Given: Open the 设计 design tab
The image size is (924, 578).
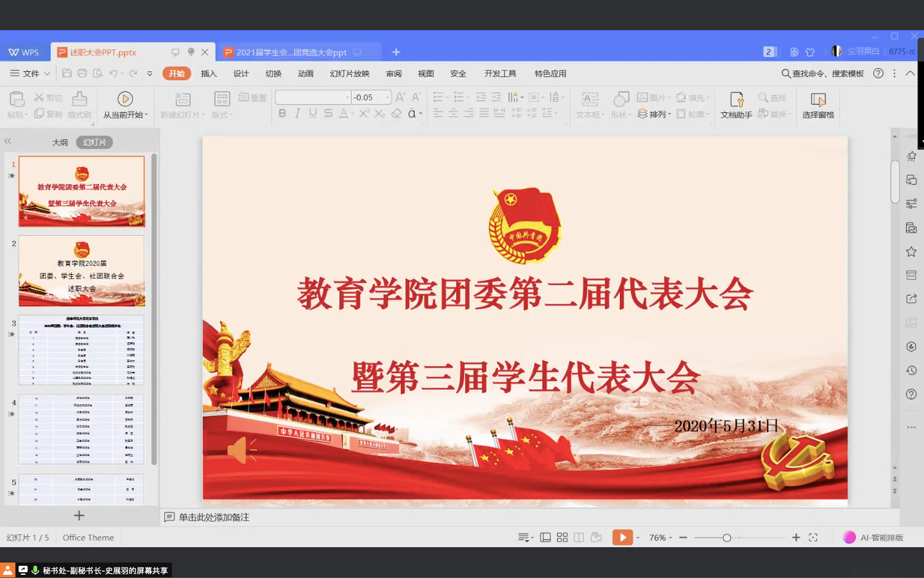Looking at the screenshot, I should pos(241,73).
